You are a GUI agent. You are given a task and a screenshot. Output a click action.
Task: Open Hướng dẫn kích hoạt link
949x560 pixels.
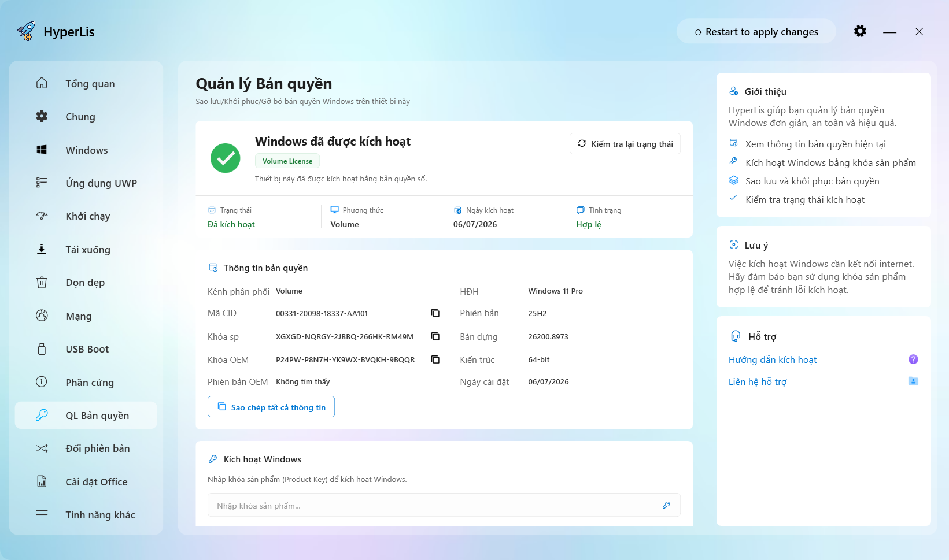773,359
